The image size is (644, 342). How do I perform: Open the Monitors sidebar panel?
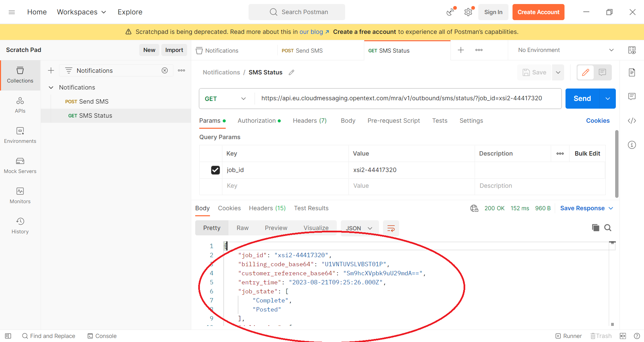point(20,196)
